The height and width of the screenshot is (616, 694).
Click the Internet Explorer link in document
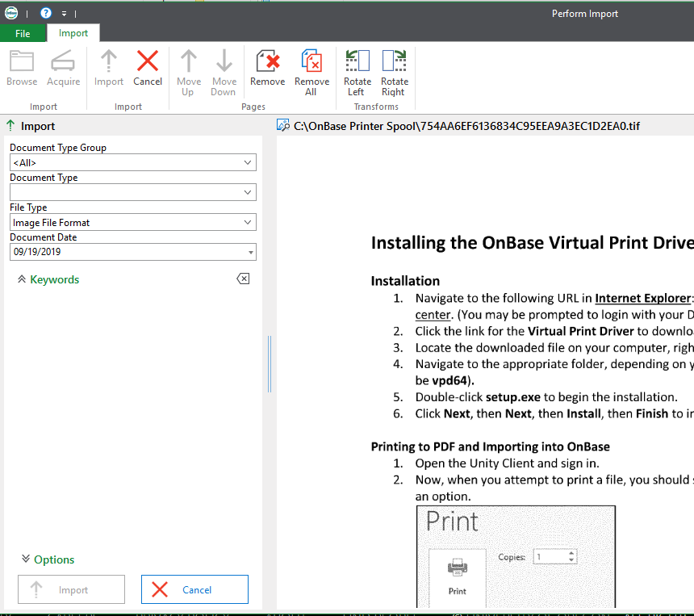pyautogui.click(x=642, y=298)
